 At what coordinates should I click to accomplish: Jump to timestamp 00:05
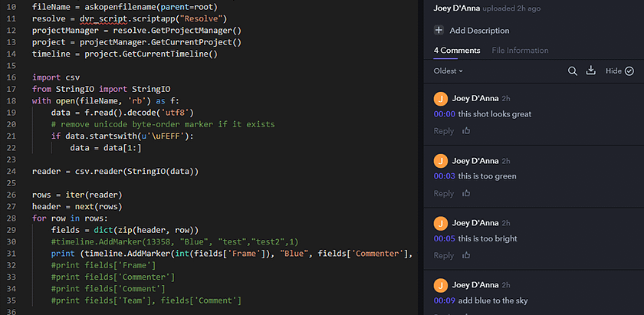pyautogui.click(x=445, y=238)
